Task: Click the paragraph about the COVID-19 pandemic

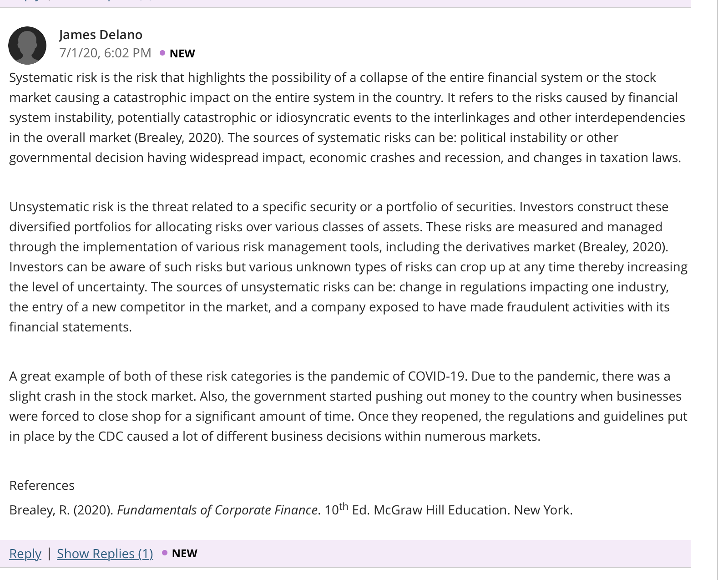Action: pyautogui.click(x=348, y=406)
